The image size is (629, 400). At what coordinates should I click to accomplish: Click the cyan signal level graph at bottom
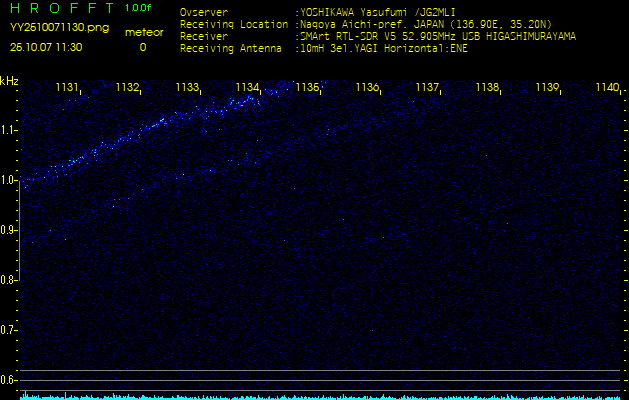(320, 396)
